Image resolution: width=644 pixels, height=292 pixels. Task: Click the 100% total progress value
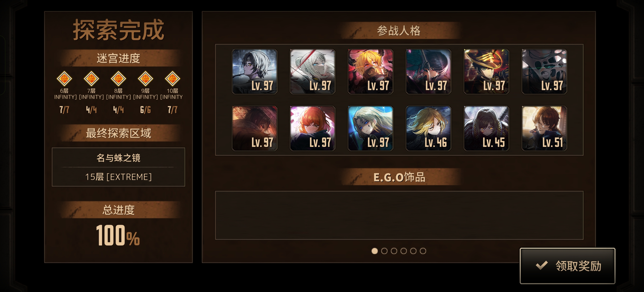pyautogui.click(x=118, y=235)
